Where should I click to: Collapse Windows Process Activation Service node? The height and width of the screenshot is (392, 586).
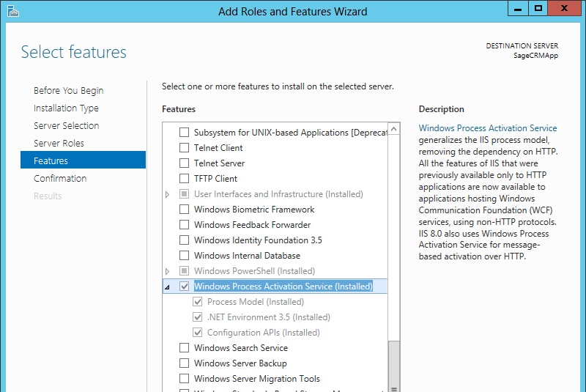click(x=168, y=287)
